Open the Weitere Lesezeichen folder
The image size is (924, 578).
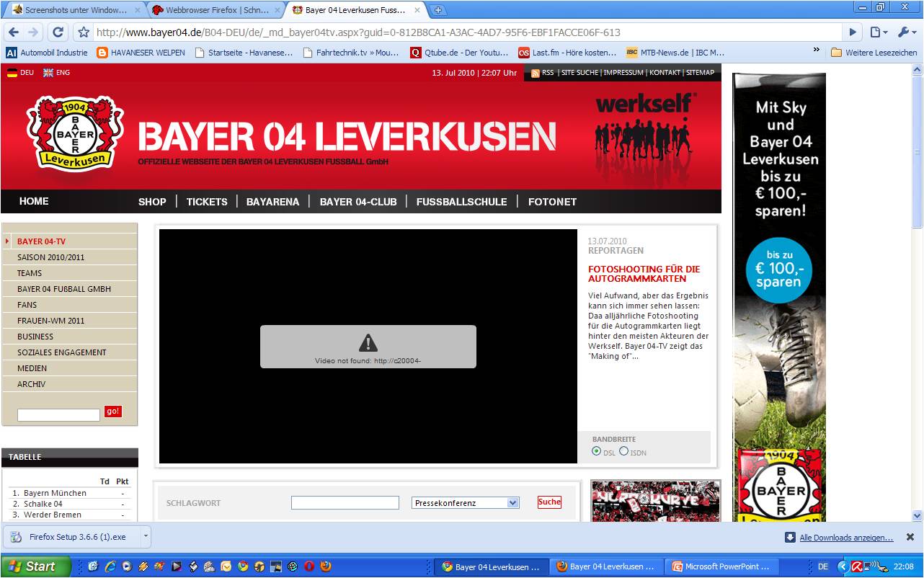pos(874,53)
